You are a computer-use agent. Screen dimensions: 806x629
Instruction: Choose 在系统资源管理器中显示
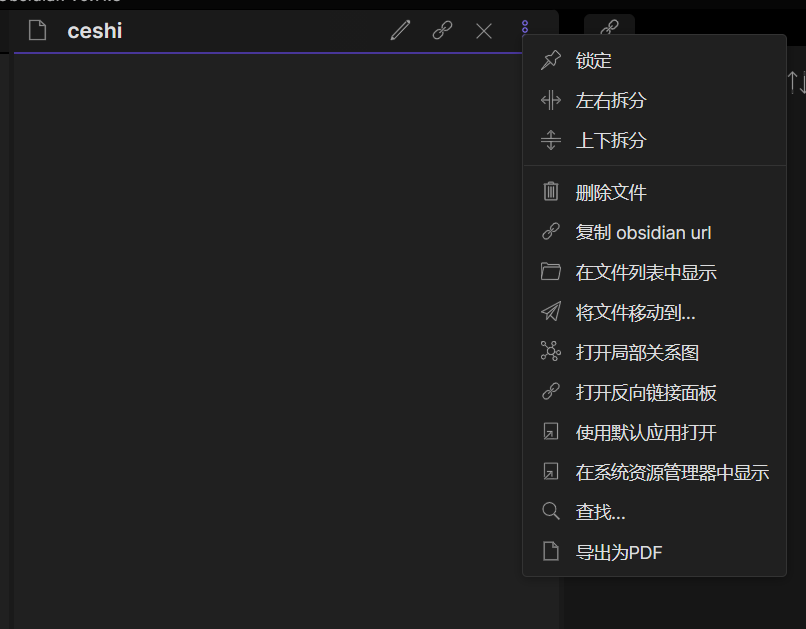coord(672,471)
